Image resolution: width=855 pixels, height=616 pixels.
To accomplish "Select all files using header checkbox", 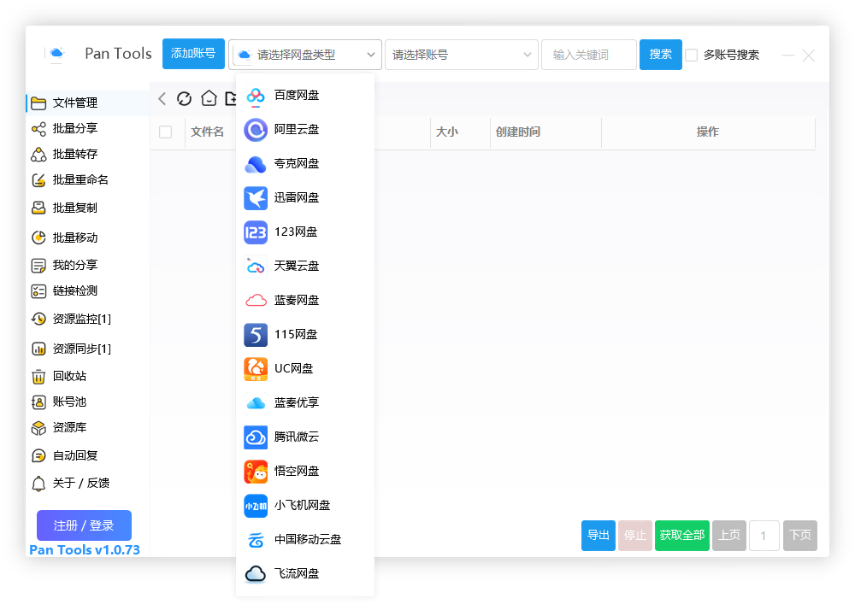I will tap(168, 131).
